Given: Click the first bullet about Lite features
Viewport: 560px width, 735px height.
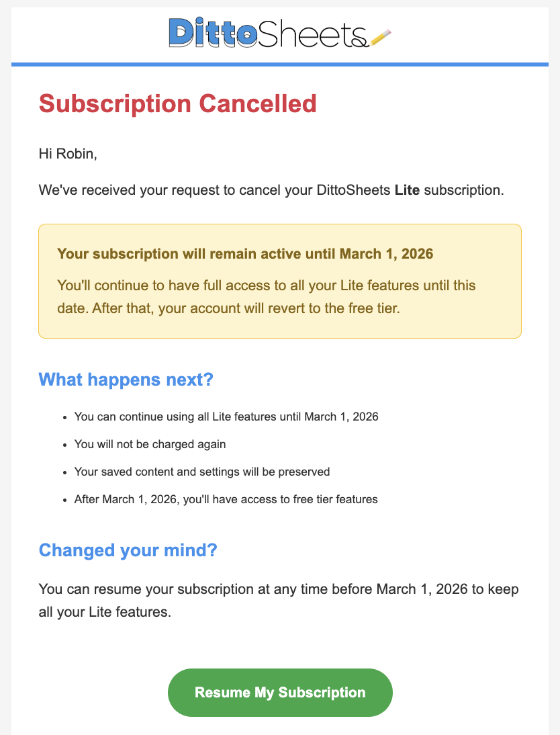Looking at the screenshot, I should [x=226, y=417].
